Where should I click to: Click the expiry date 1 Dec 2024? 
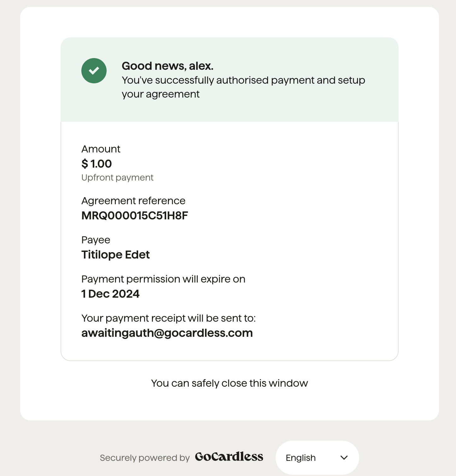coord(110,294)
